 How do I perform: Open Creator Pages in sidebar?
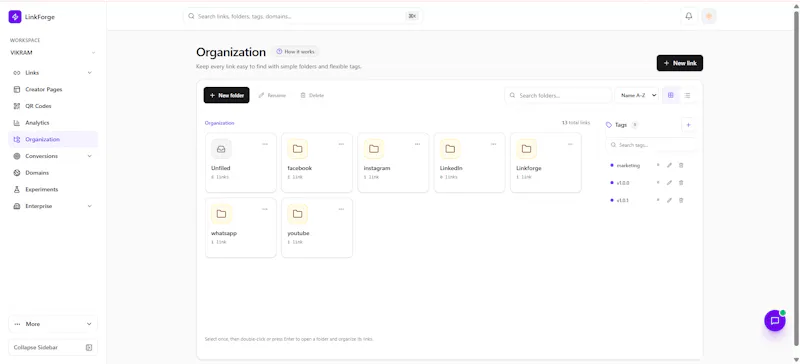53,89
